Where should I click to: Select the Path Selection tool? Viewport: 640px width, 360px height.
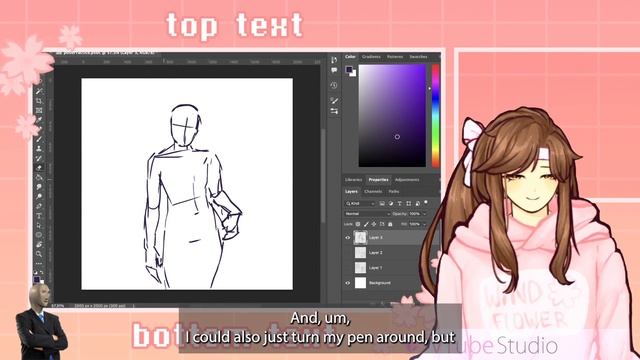(x=39, y=224)
